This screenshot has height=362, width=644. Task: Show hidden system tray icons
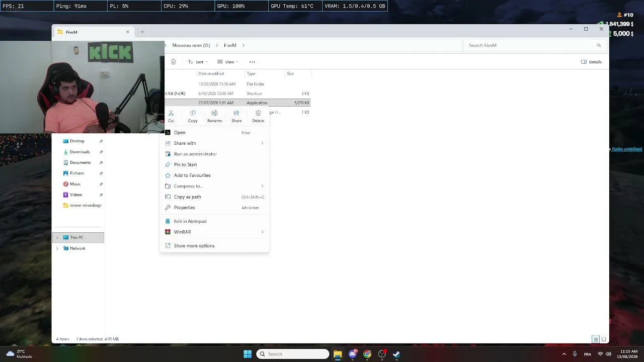[x=564, y=354]
